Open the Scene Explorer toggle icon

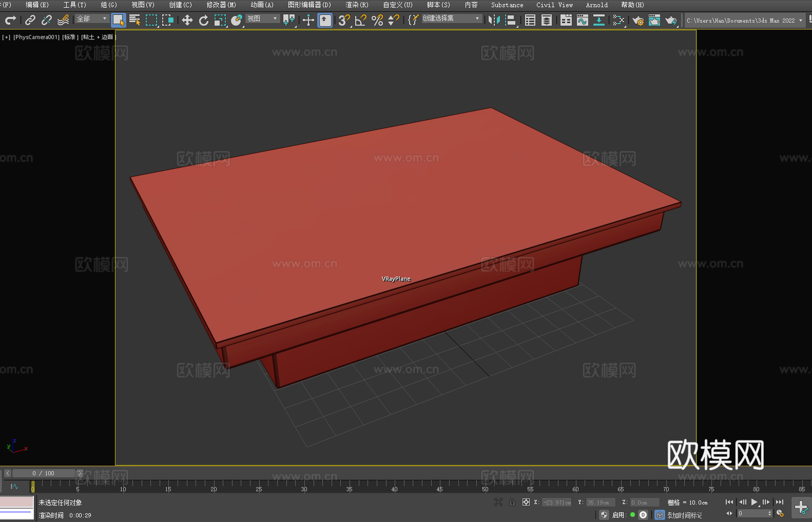(530, 20)
